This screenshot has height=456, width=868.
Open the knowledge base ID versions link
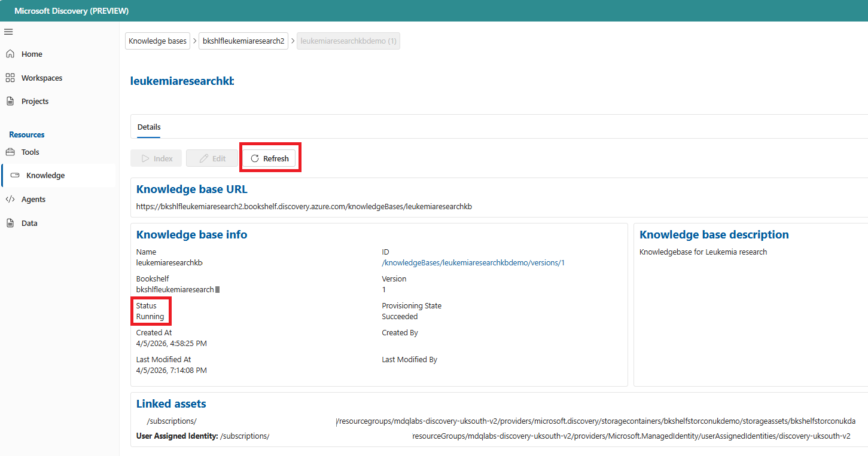(473, 262)
